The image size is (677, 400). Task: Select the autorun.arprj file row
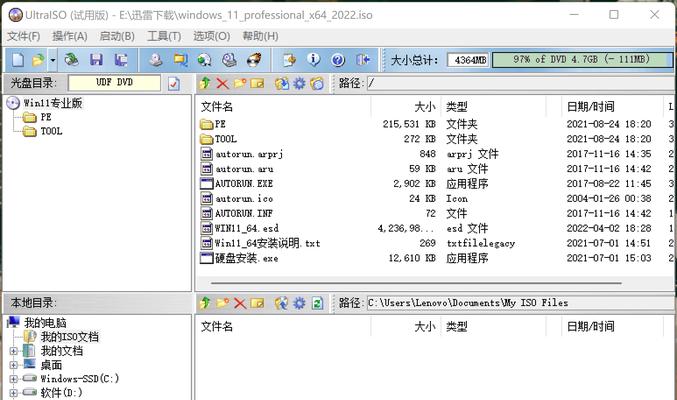436,154
